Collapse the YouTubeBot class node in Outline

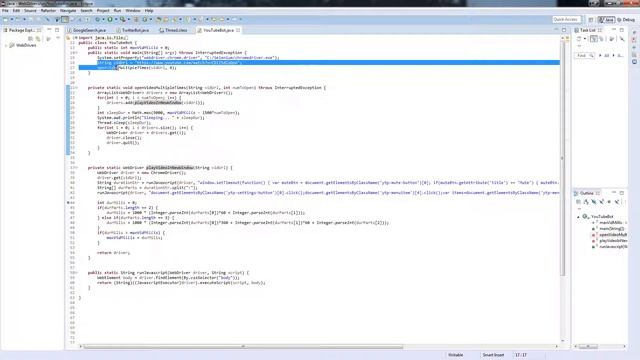click(578, 217)
